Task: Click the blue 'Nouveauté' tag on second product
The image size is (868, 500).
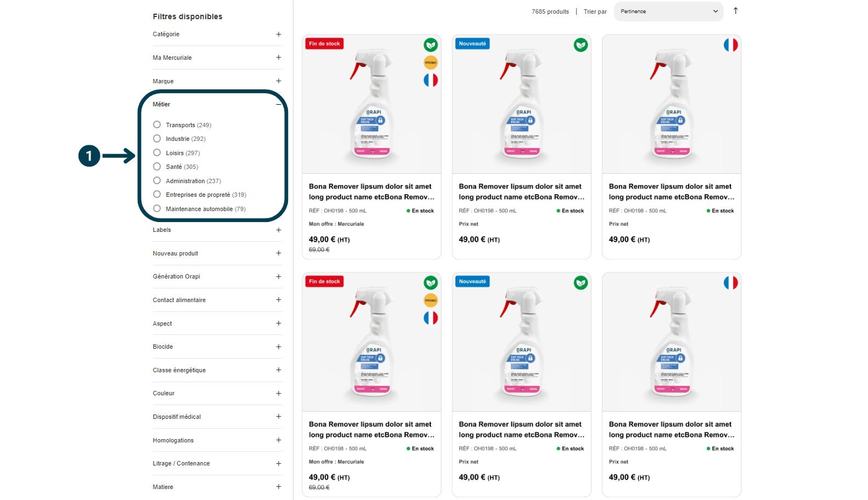Action: coord(472,44)
